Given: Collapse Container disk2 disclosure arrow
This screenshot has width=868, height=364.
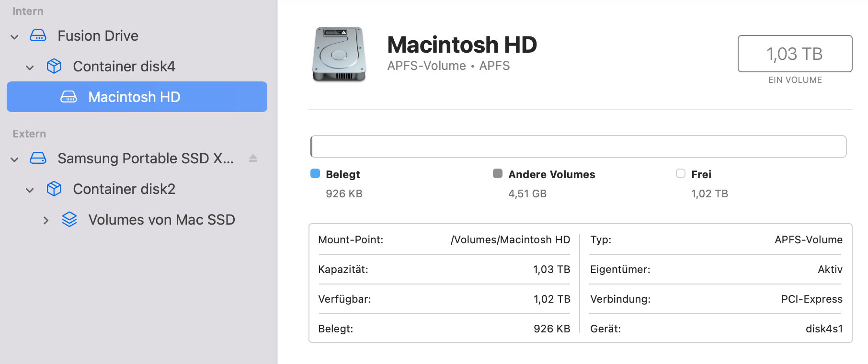Looking at the screenshot, I should 30,190.
